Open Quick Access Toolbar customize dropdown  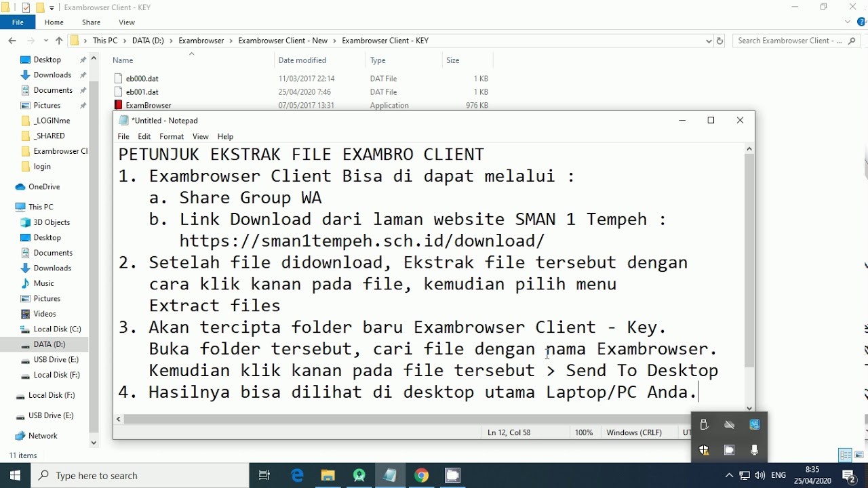pos(52,8)
